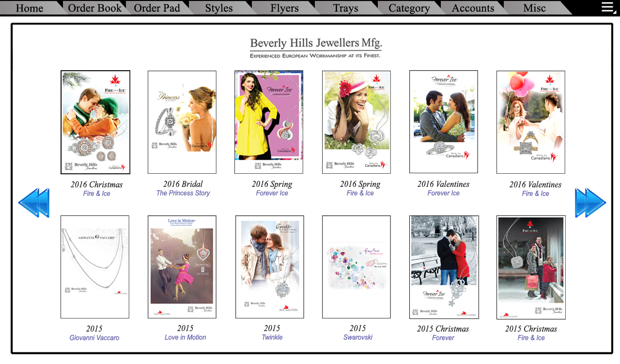Select the Misc tab
The height and width of the screenshot is (364, 620).
[x=535, y=8]
